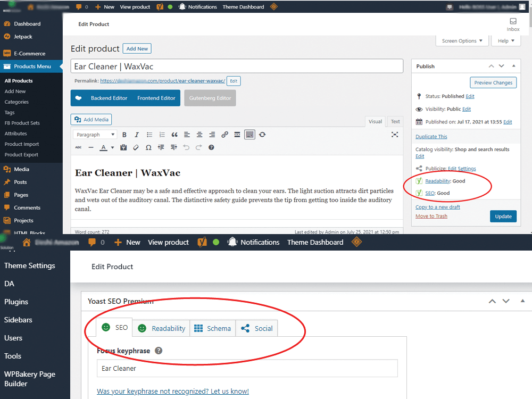Insert a numbered list
This screenshot has width=532, height=399.
162,135
